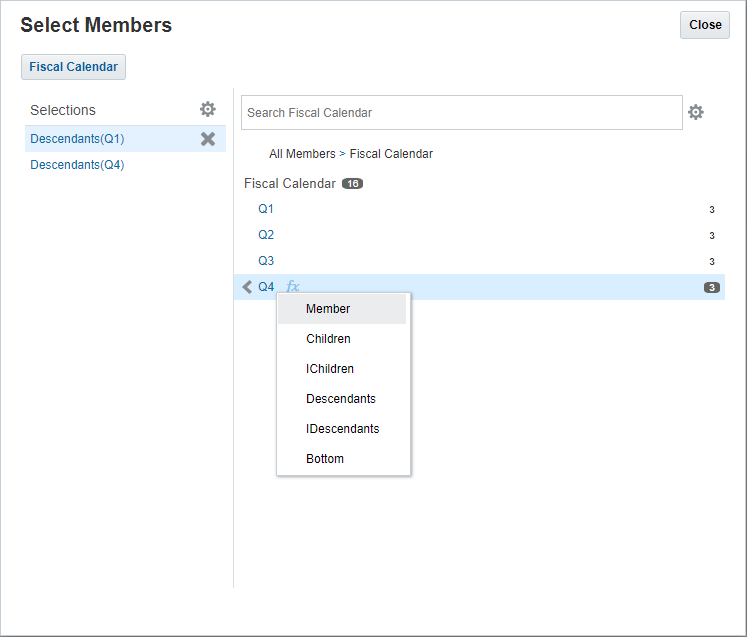This screenshot has height=637, width=747.
Task: Click the Fiscal Calendar dimension button
Action: (73, 67)
